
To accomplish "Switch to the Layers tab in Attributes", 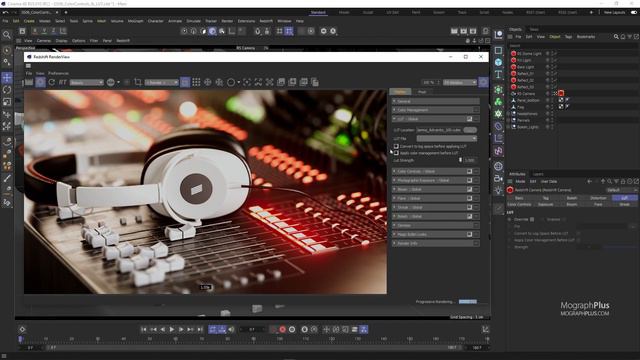I will point(538,174).
